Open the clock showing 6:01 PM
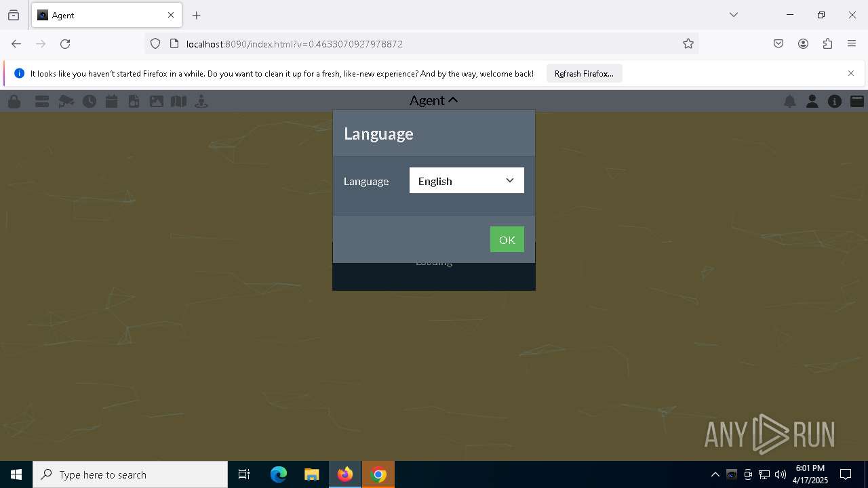The image size is (868, 488). tap(810, 474)
